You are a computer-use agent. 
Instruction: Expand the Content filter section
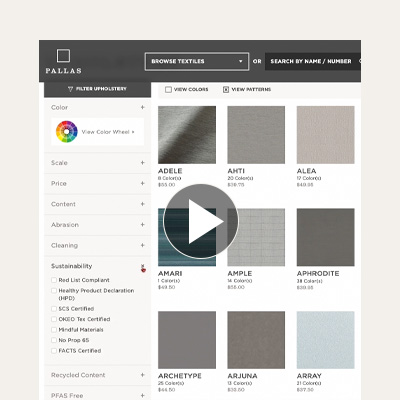click(142, 204)
